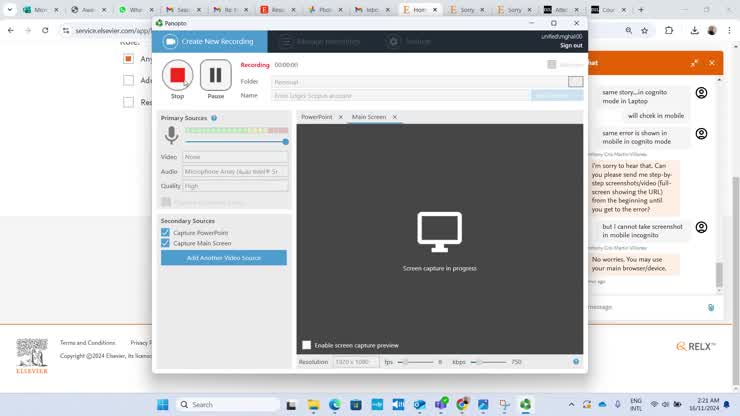The image size is (740, 416).
Task: Click the camera icon in Create New Recording
Action: [170, 42]
